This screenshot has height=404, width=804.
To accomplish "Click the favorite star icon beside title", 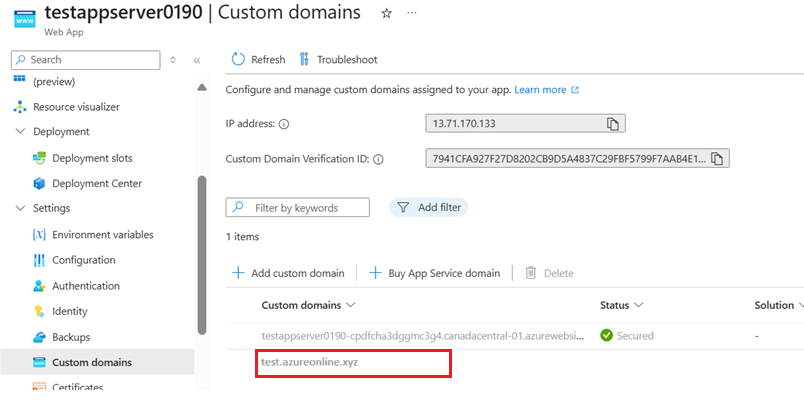I will [386, 14].
